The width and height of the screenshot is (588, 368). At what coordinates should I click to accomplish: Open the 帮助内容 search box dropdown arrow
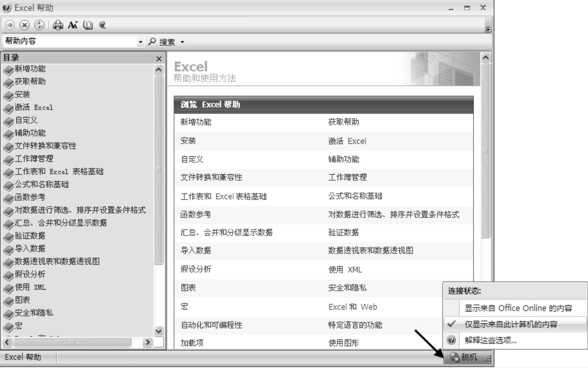point(141,42)
